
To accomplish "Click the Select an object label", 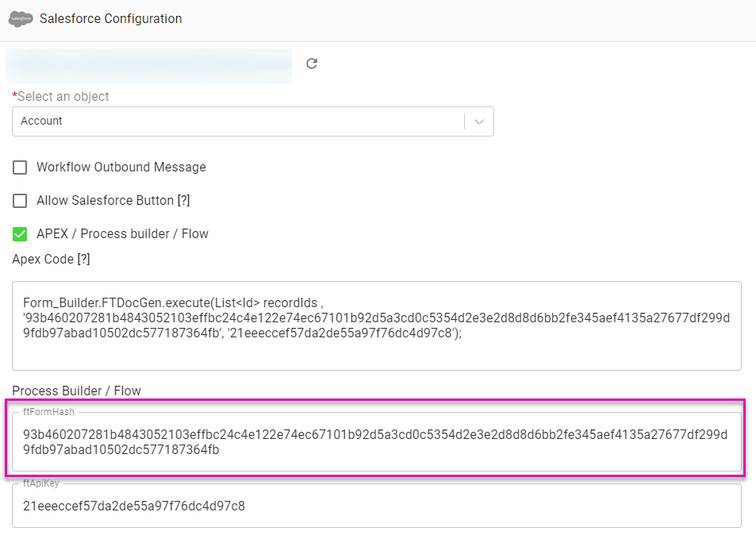I will 61,96.
